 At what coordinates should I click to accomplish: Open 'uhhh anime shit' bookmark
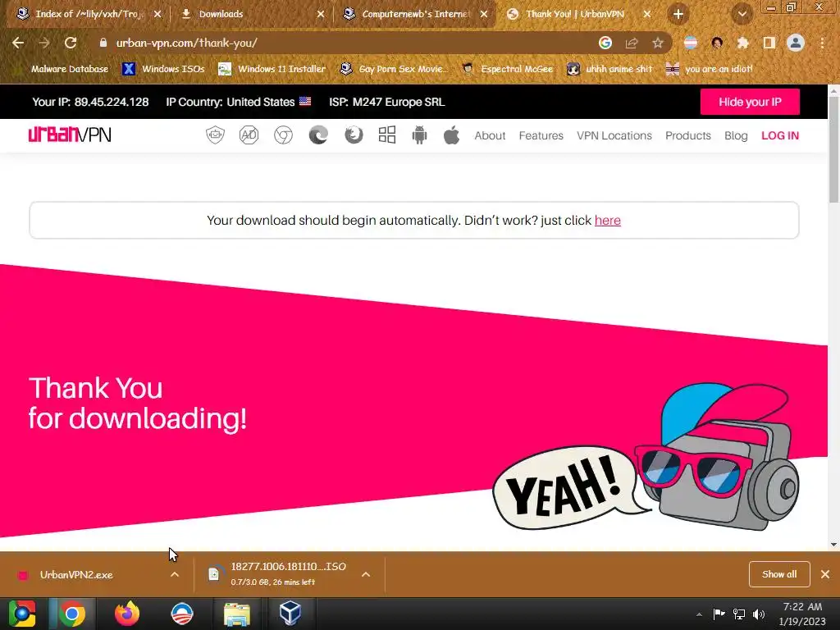pos(609,69)
